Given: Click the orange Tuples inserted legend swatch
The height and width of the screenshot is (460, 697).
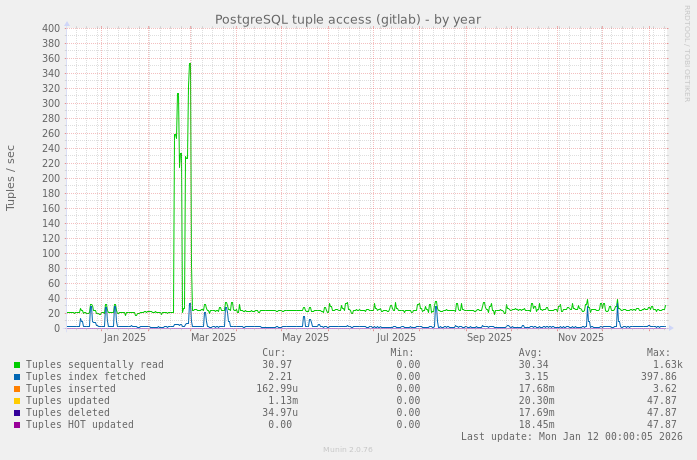Looking at the screenshot, I should click(x=17, y=389).
